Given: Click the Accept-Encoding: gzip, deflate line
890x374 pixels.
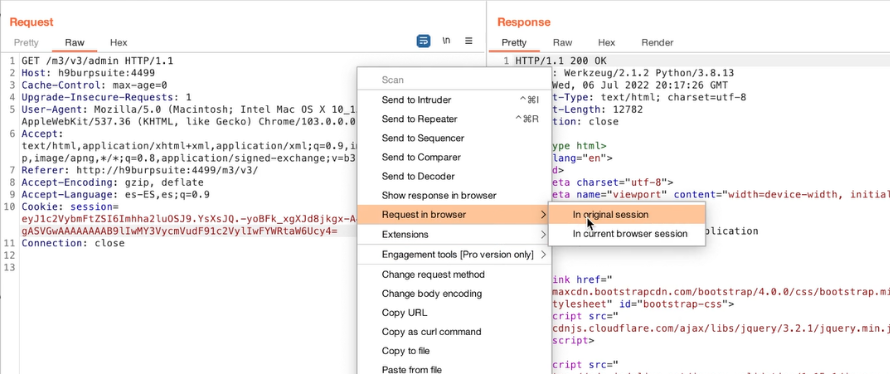Looking at the screenshot, I should click(112, 183).
